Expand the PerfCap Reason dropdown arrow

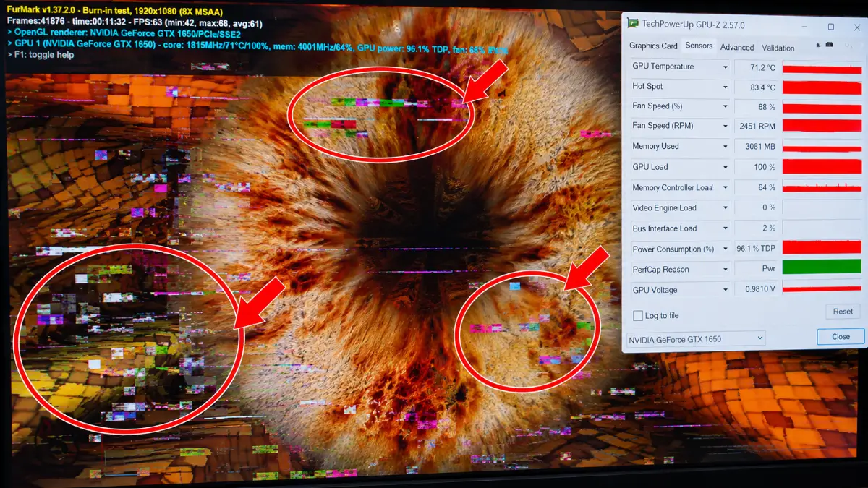(x=726, y=270)
